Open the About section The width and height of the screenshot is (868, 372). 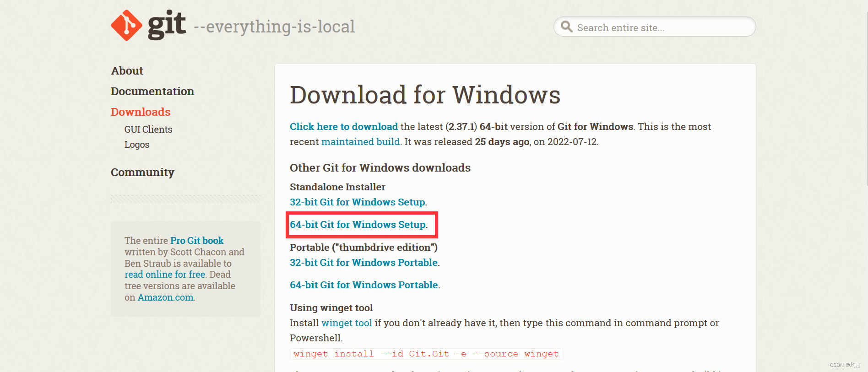coord(127,71)
